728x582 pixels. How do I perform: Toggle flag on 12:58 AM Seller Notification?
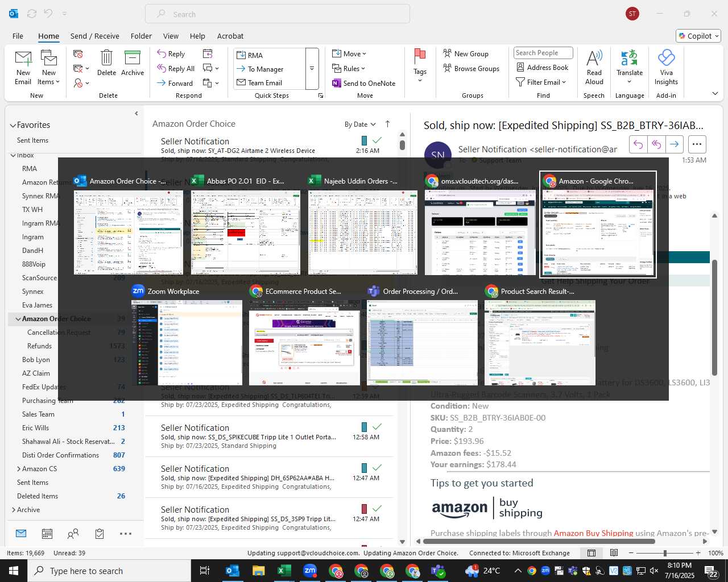tap(377, 427)
